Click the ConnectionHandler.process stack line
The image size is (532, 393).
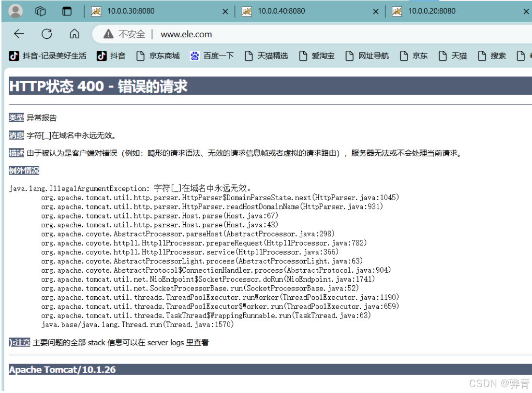pyautogui.click(x=216, y=270)
